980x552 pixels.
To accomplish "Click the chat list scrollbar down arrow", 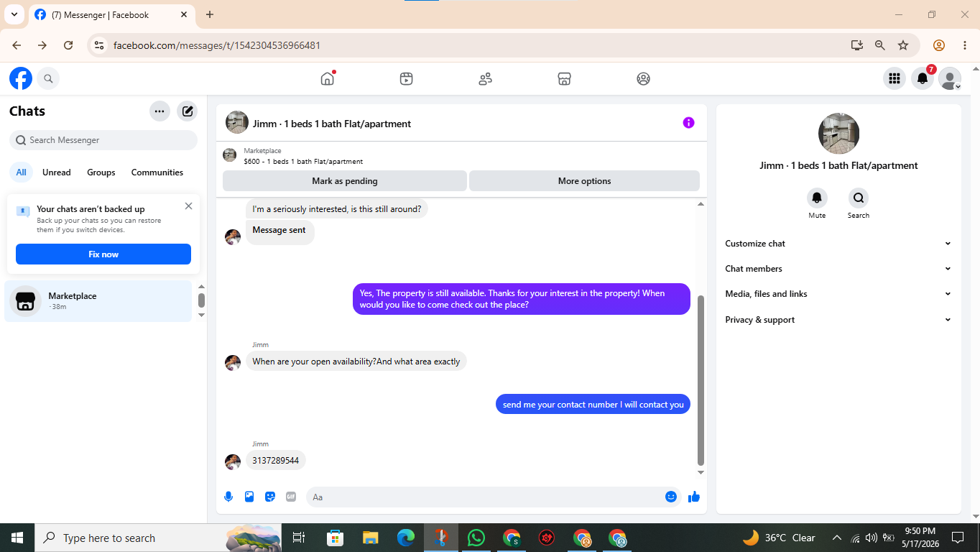I will point(201,315).
